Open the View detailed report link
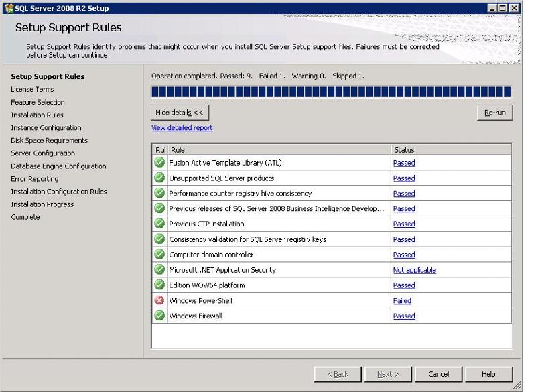The image size is (536, 392). 182,127
